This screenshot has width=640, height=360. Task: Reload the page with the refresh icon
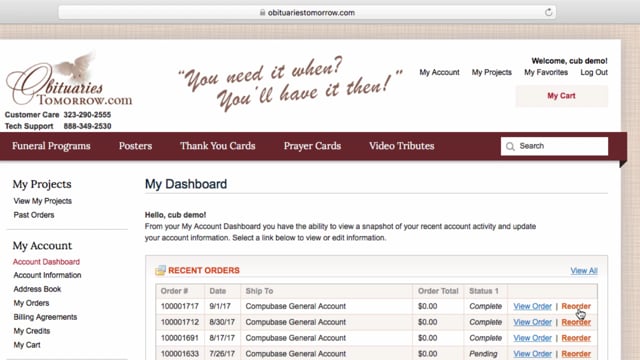[x=549, y=12]
